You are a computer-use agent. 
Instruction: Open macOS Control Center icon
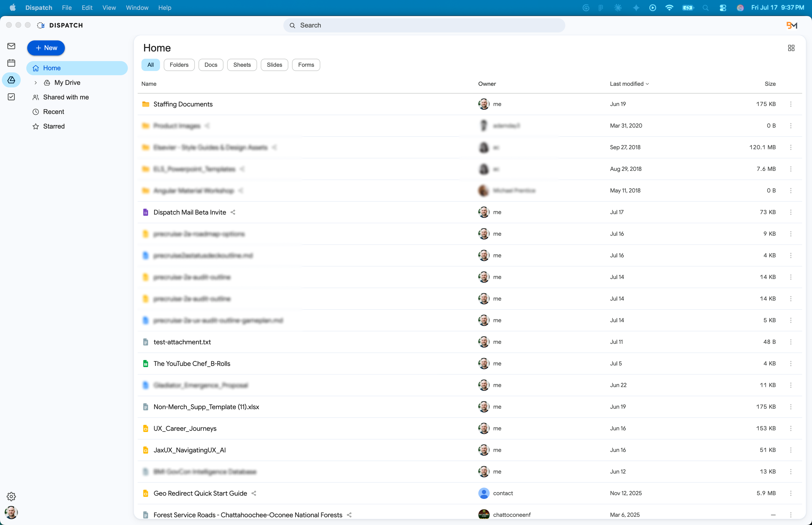723,8
